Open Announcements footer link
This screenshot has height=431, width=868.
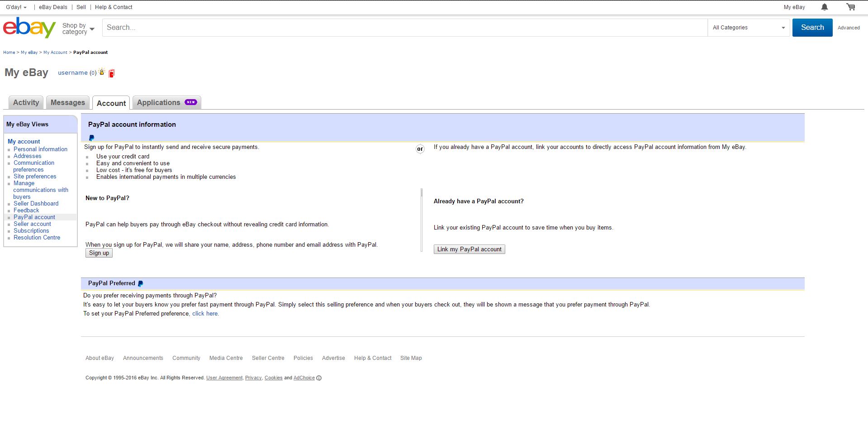click(x=143, y=358)
